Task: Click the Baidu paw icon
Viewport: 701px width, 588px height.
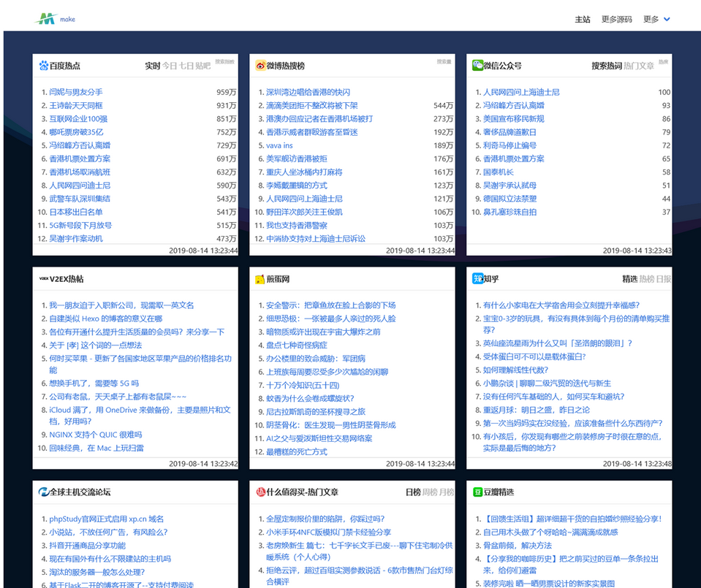Action: coord(43,66)
